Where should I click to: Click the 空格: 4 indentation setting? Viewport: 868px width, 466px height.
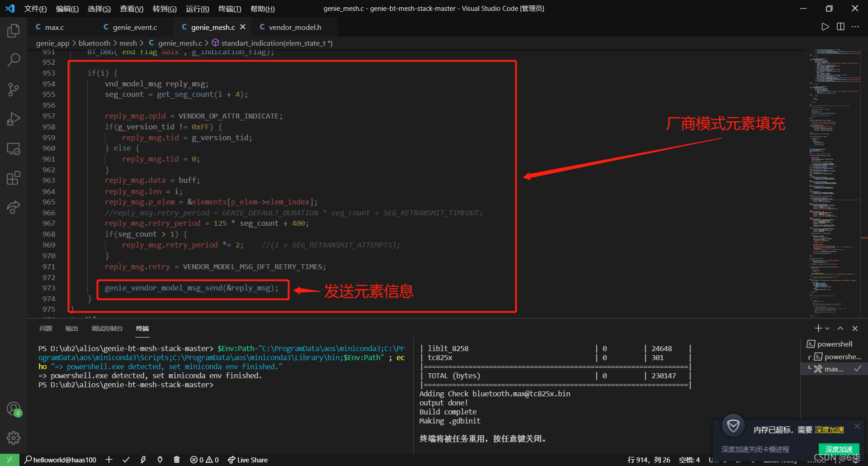coord(689,460)
